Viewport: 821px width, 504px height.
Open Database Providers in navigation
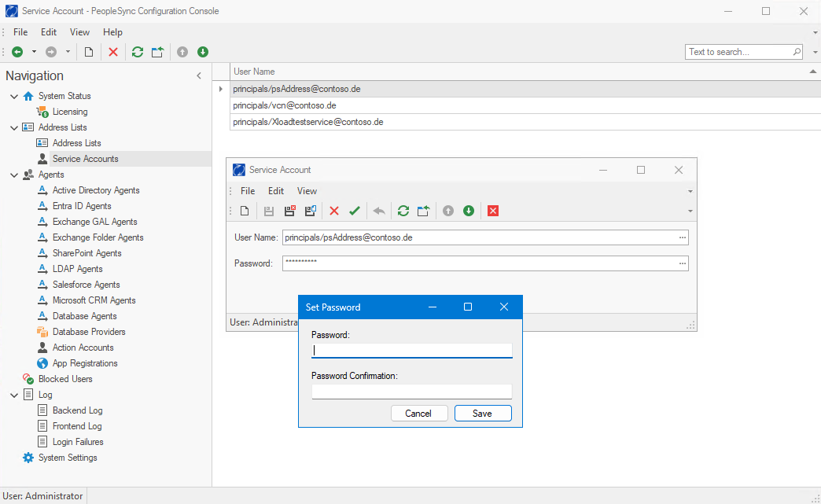89,332
